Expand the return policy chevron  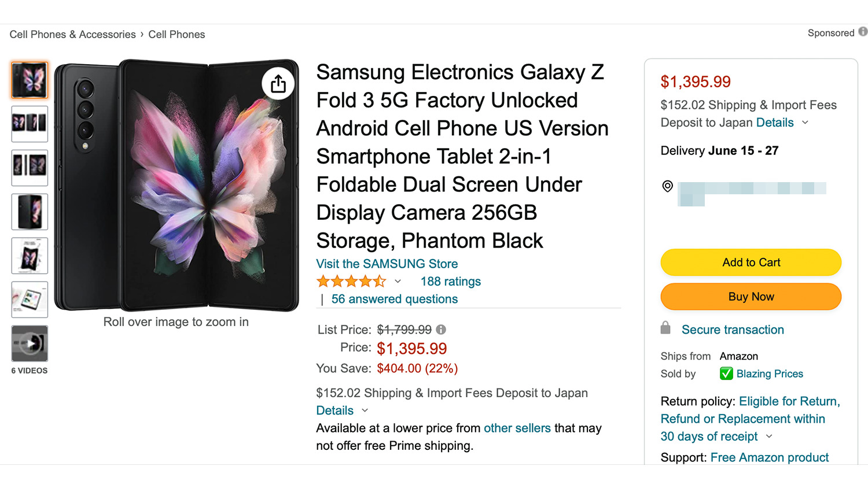[769, 437]
